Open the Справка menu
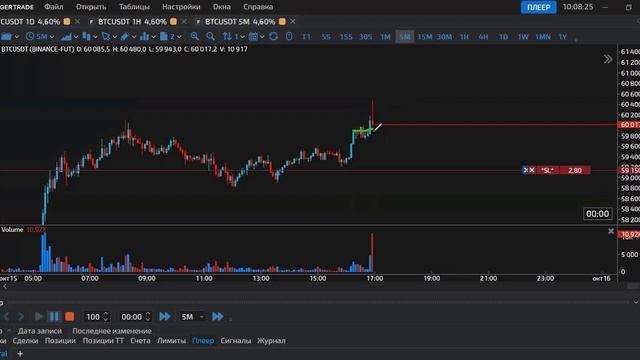This screenshot has height=360, width=640. (258, 7)
